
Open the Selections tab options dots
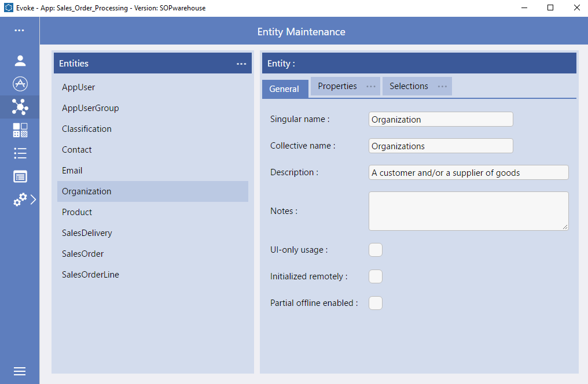(442, 87)
